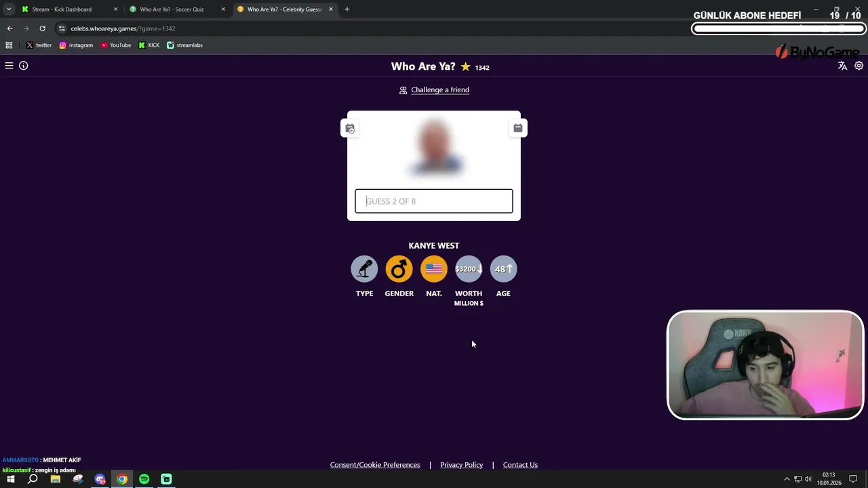Open the taskbar app with 9+ badge
868x488 pixels.
click(x=100, y=479)
